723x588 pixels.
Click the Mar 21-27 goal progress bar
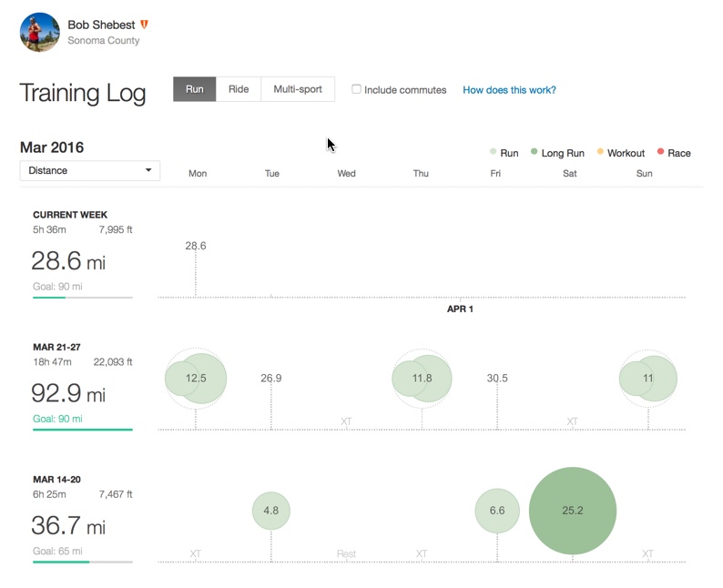(x=83, y=429)
